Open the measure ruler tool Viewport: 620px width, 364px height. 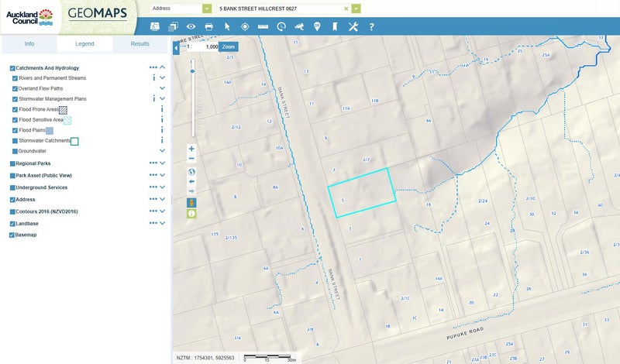click(263, 26)
